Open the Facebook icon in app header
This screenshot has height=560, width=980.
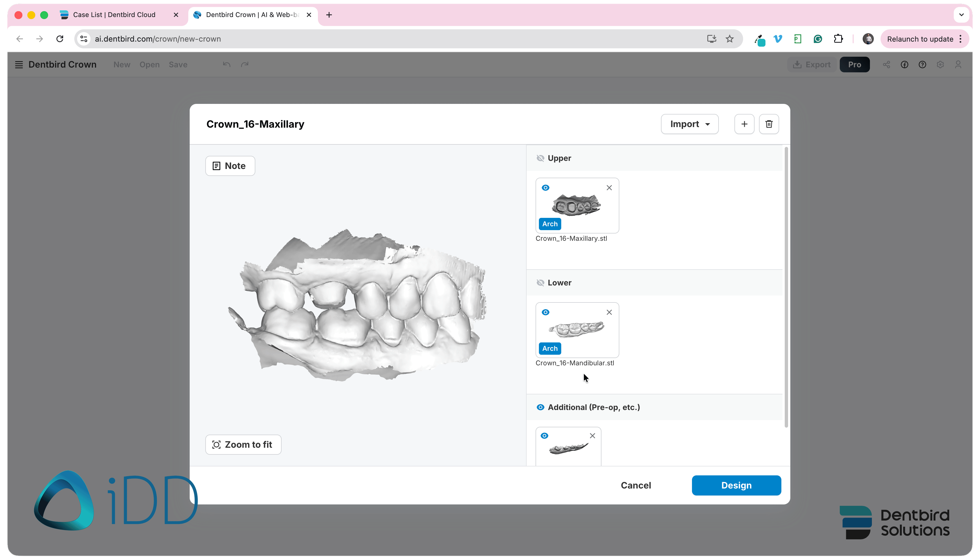click(905, 65)
